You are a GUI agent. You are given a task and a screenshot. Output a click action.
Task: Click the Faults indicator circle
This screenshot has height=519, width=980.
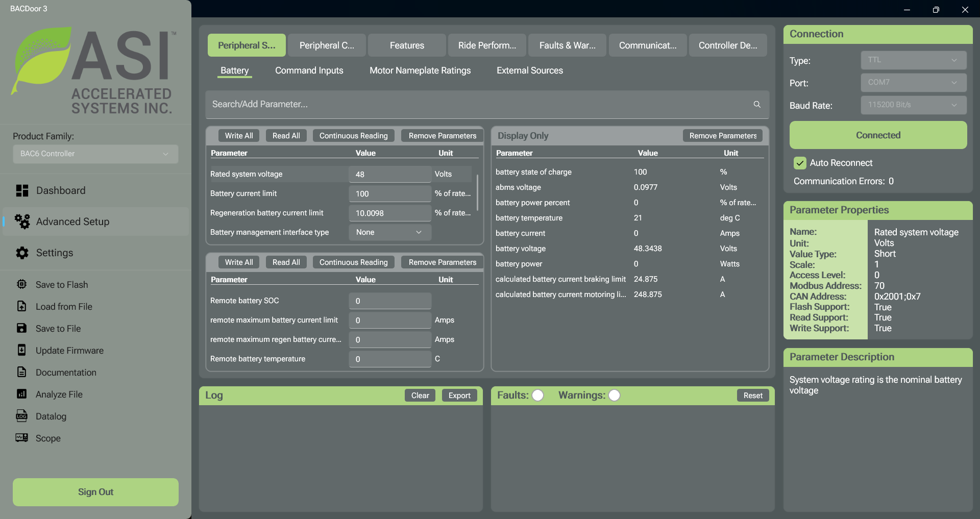coord(537,396)
